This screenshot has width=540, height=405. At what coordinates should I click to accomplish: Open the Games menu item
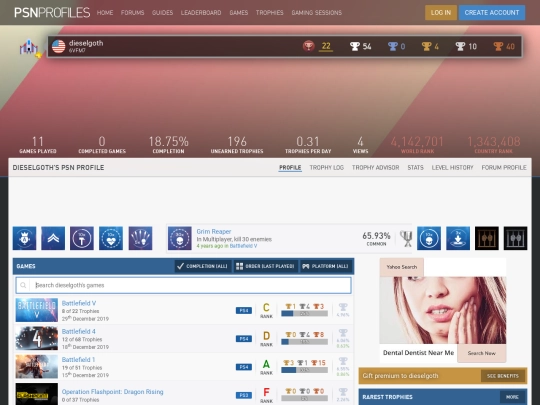(x=239, y=13)
